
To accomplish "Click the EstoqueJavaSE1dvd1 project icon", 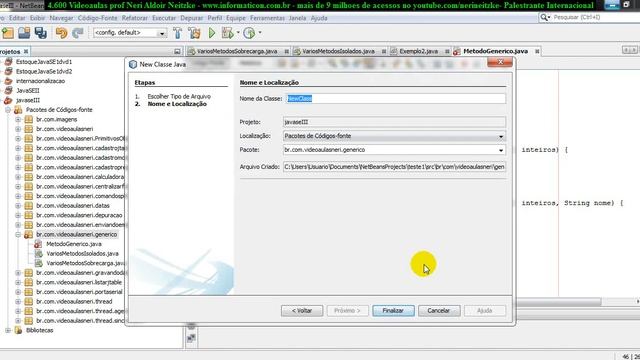I will pyautogui.click(x=8, y=62).
